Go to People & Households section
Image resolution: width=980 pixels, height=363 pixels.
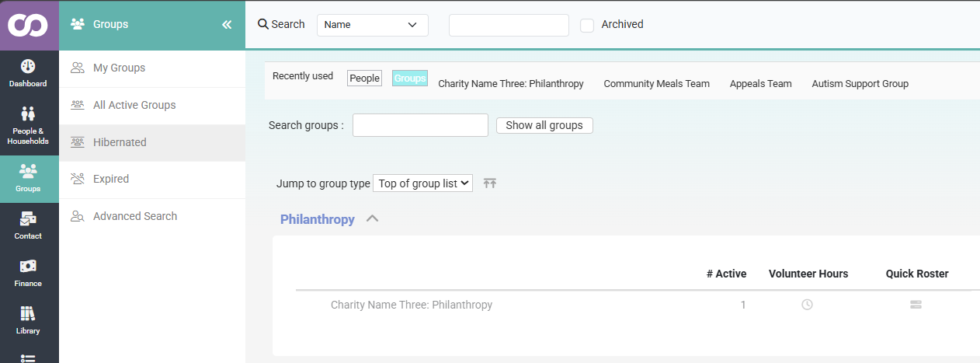pos(29,126)
